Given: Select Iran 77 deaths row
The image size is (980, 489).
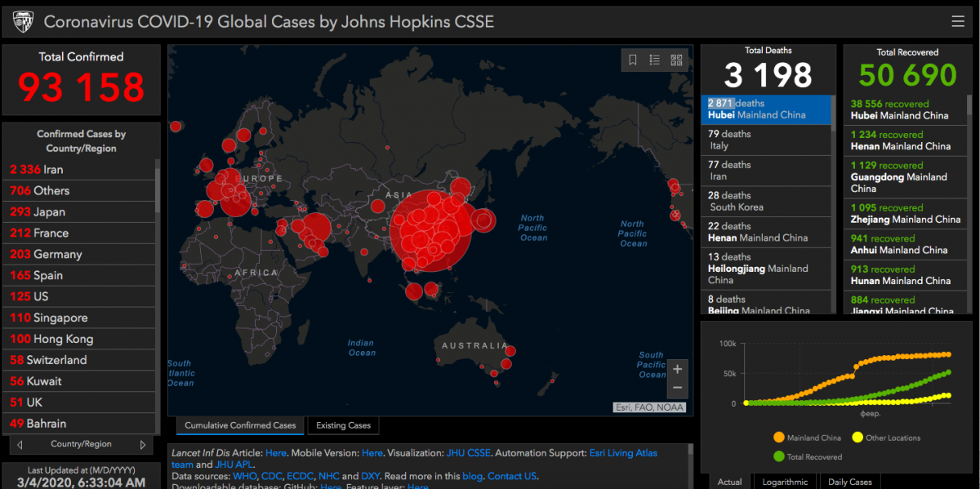Looking at the screenshot, I should click(766, 171).
